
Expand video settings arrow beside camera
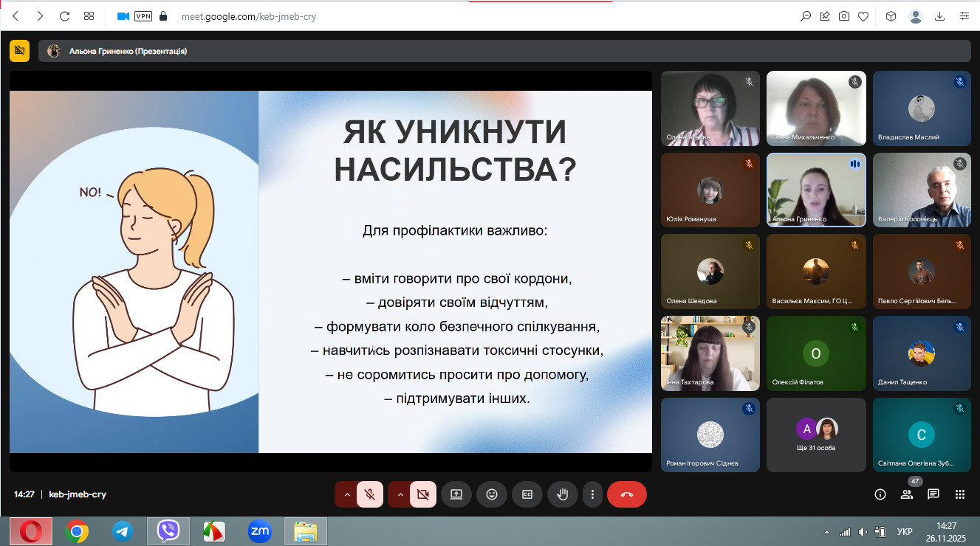coord(400,494)
